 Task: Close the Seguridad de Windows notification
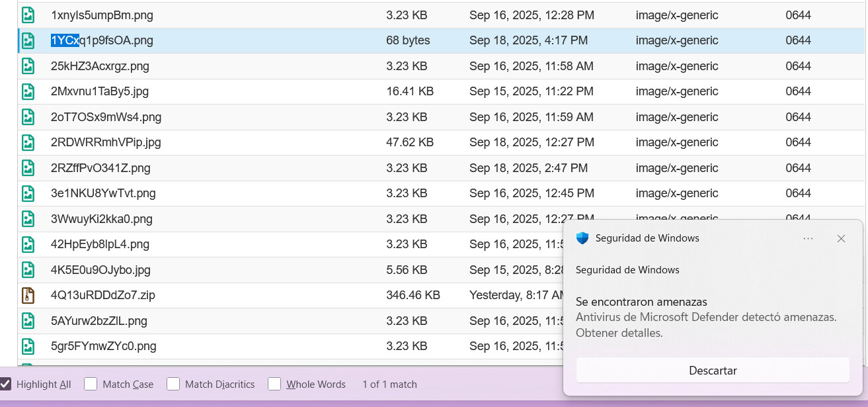[841, 238]
